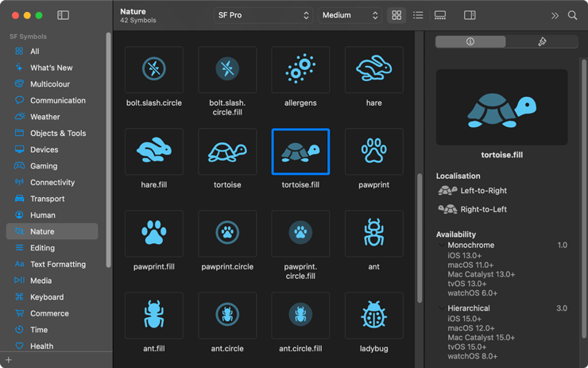Open the Medium weight dropdown

[350, 15]
